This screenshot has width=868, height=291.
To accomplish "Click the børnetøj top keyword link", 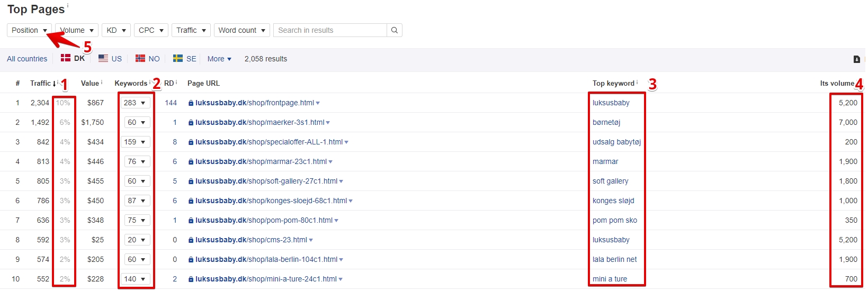I will tap(606, 122).
